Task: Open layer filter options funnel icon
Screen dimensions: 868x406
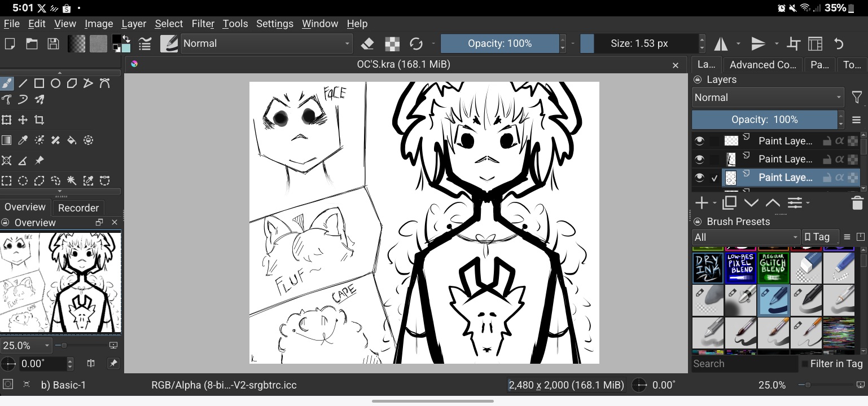Action: coord(857,98)
